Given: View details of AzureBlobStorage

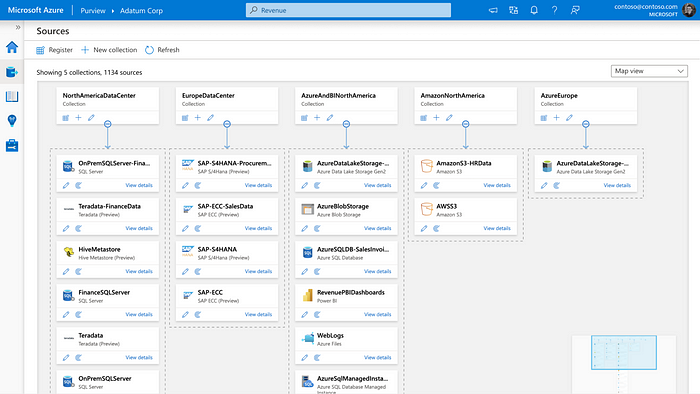Looking at the screenshot, I should (377, 228).
